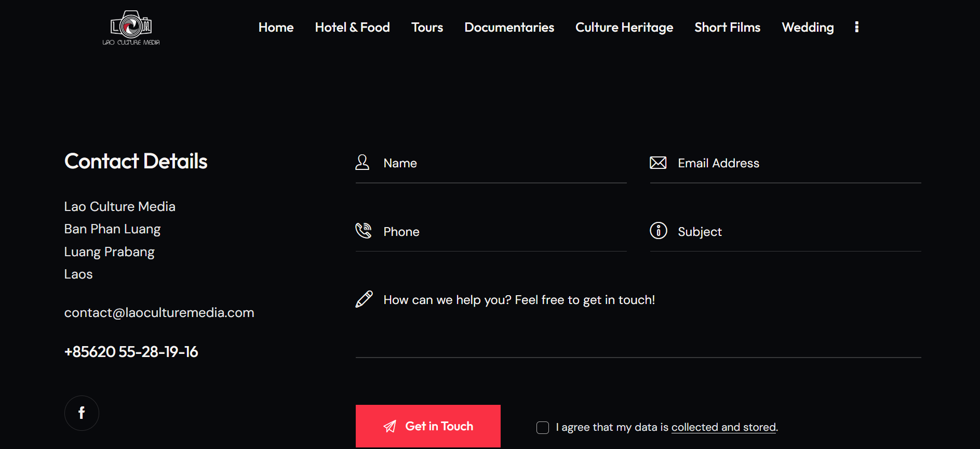Tick the data collection agreement checkbox
Screen dimensions: 980x449
(542, 427)
